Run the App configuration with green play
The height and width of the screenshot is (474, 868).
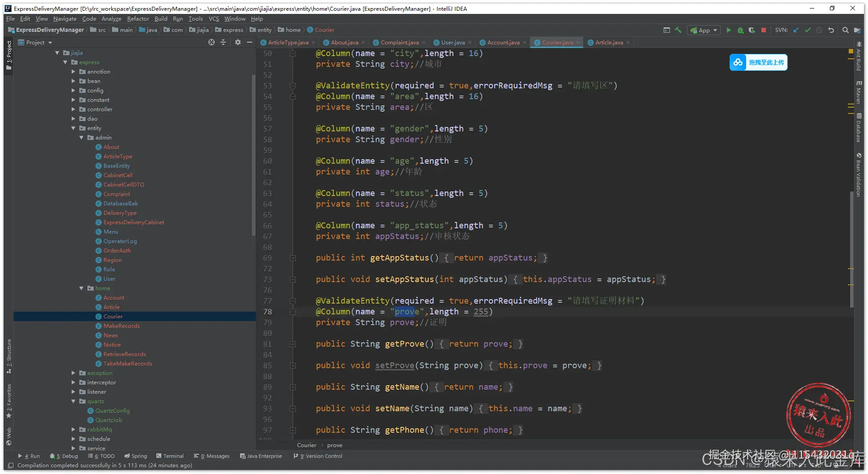pos(729,30)
